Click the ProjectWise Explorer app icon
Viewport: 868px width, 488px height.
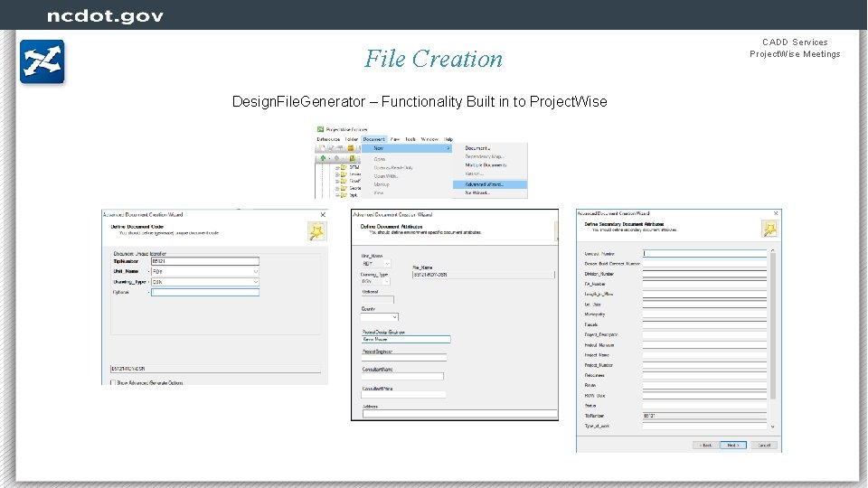pyautogui.click(x=320, y=129)
